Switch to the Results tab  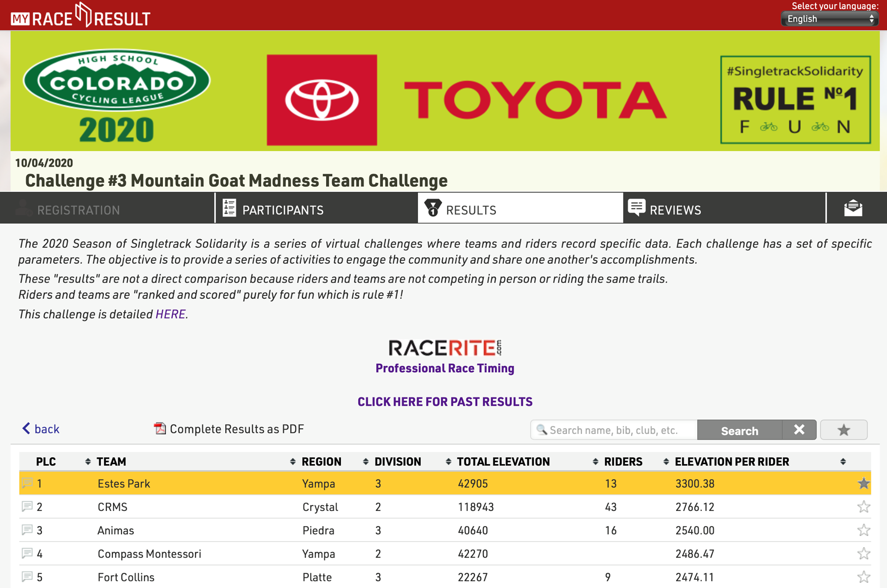coord(520,208)
